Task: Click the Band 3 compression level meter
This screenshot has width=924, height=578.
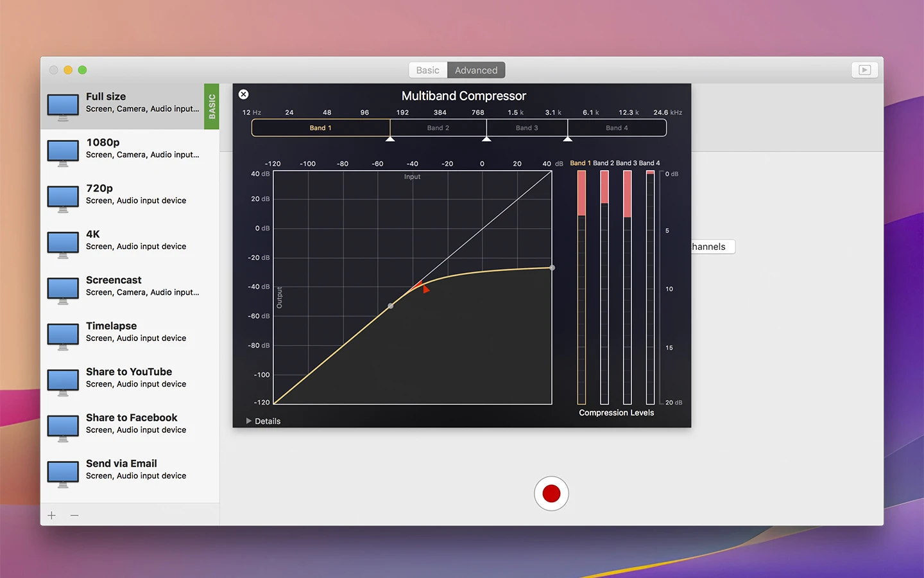Action: [x=627, y=287]
